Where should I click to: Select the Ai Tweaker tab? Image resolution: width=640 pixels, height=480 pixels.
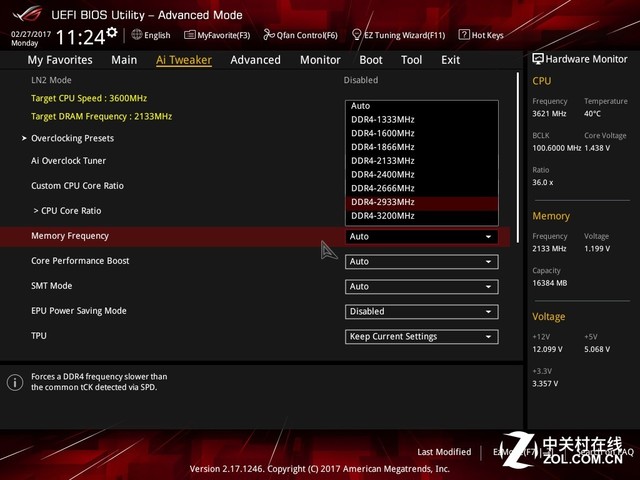(184, 60)
